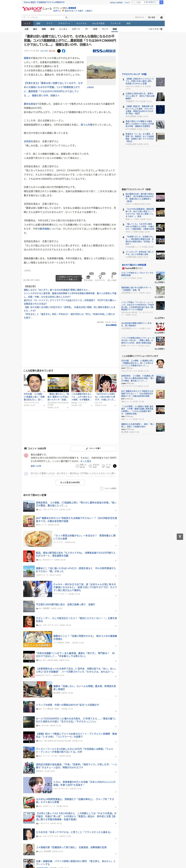This screenshot has width=186, height=868.
Task: Open settings via the gear icon
Action: 161,18
